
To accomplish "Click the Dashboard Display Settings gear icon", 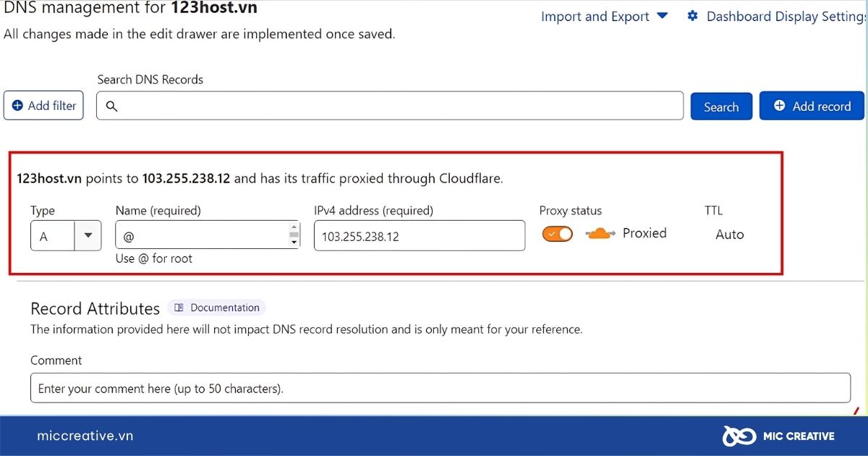I will coord(692,16).
